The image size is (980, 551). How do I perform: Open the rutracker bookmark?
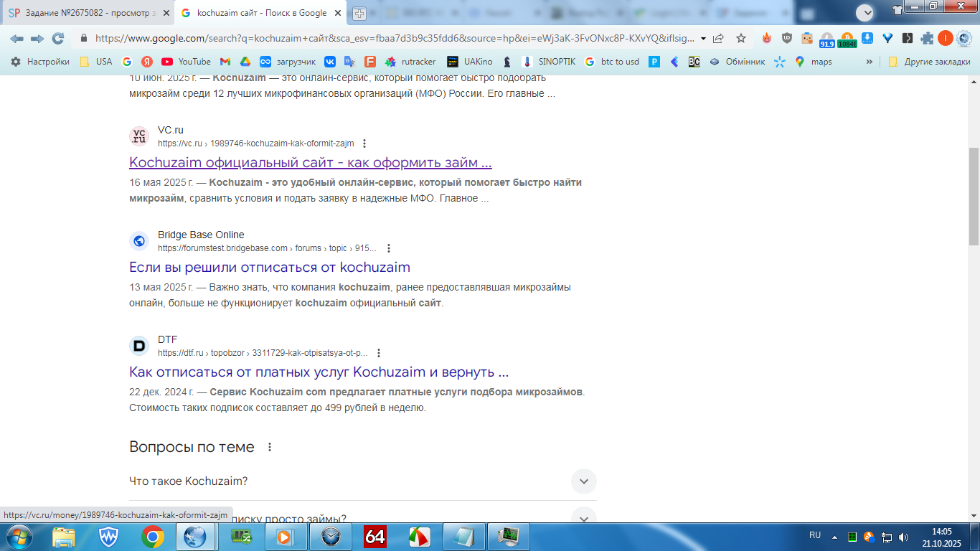click(410, 62)
